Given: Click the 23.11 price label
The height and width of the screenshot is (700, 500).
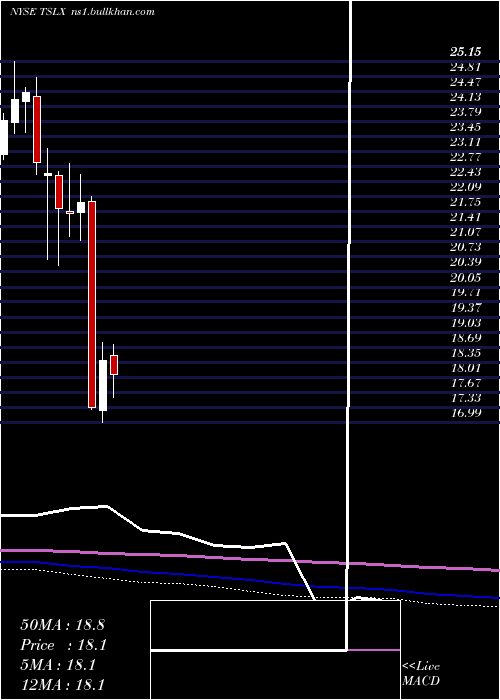Looking at the screenshot, I should [x=465, y=142].
